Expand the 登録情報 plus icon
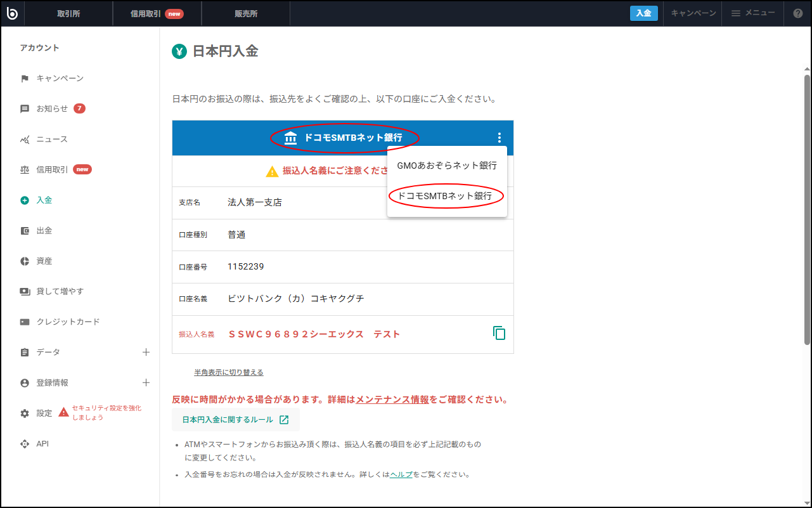Screen dimensions: 812x508 (146, 382)
